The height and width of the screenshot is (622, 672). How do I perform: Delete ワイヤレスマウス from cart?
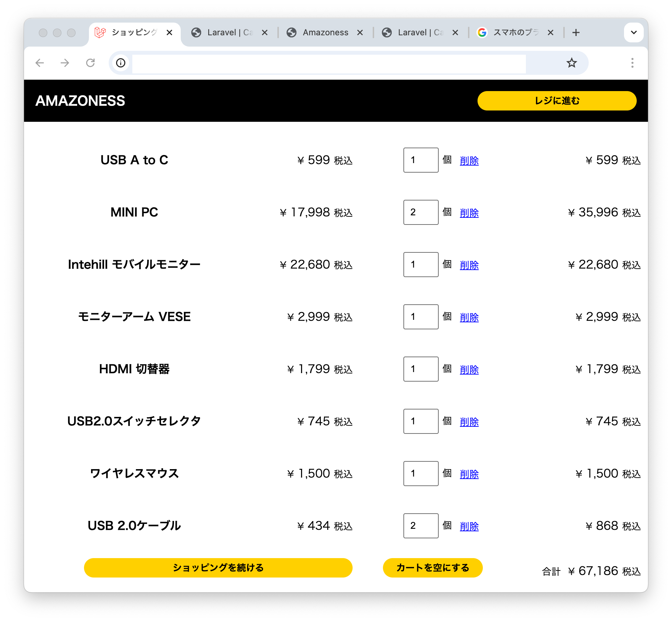click(x=469, y=474)
